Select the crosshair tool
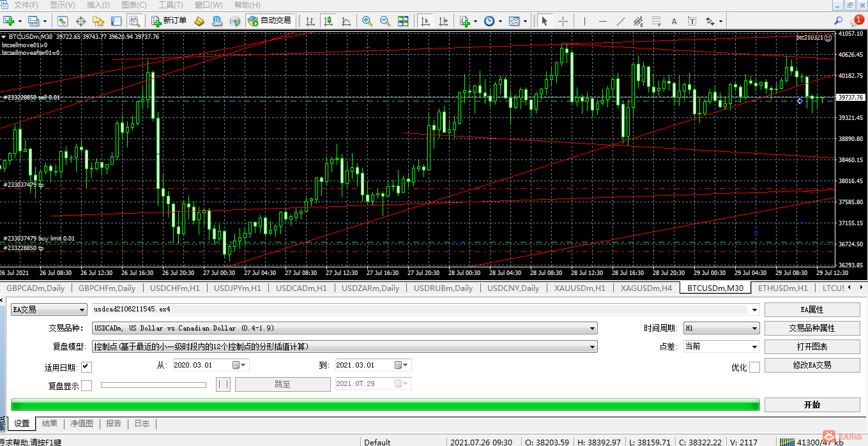 point(563,21)
